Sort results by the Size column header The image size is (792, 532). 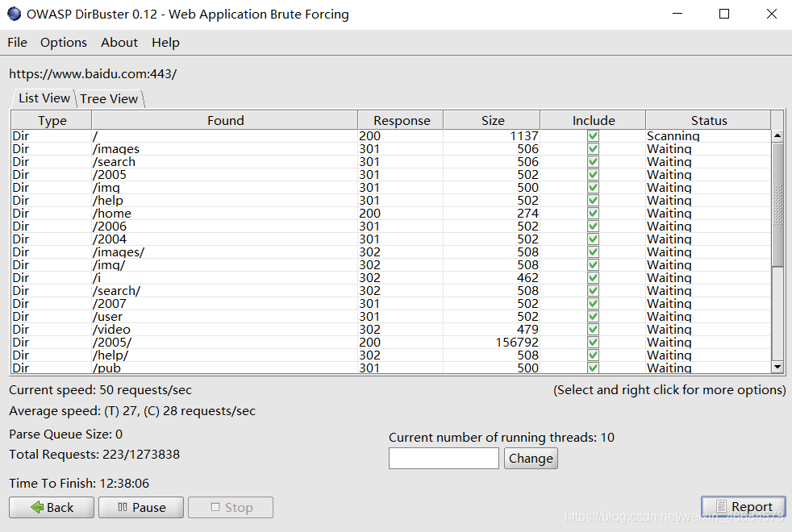coord(493,120)
